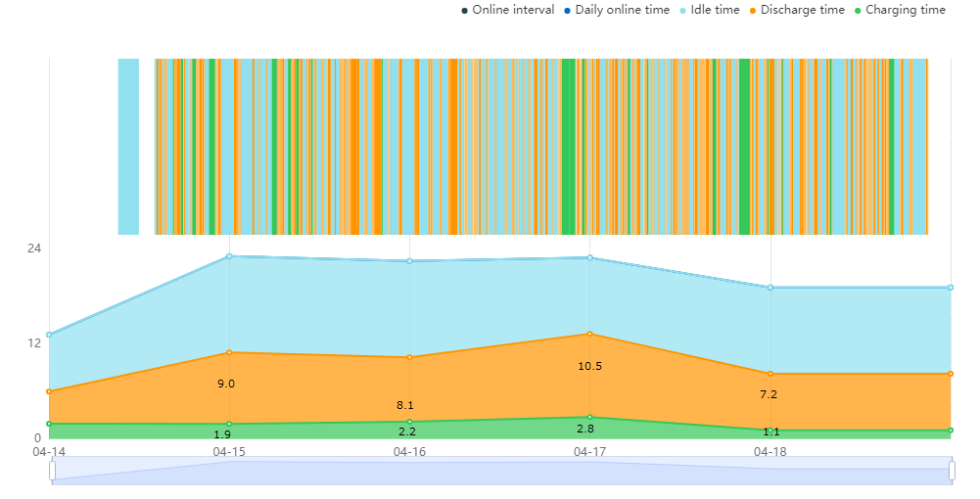Select the charging data point labeled 2.2

(x=409, y=422)
